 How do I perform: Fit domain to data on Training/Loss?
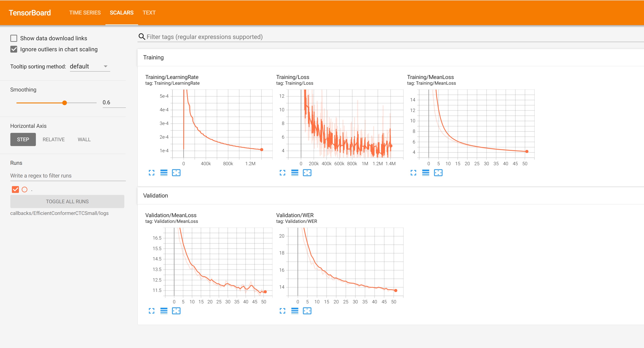click(307, 173)
